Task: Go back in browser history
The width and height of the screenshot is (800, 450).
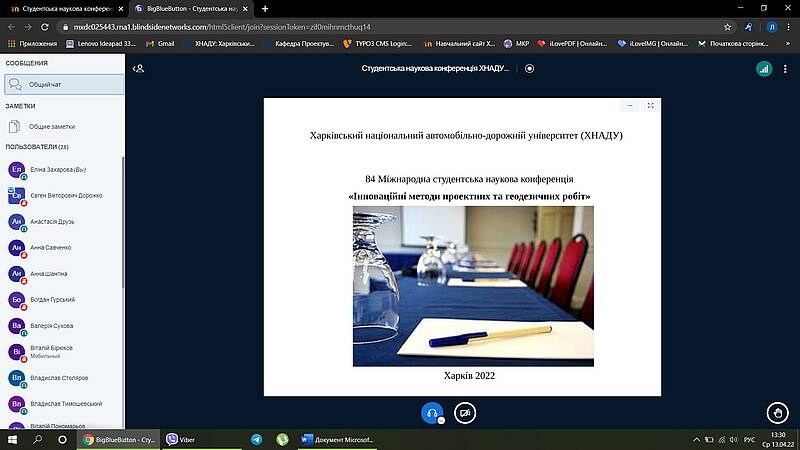Action: [11, 27]
